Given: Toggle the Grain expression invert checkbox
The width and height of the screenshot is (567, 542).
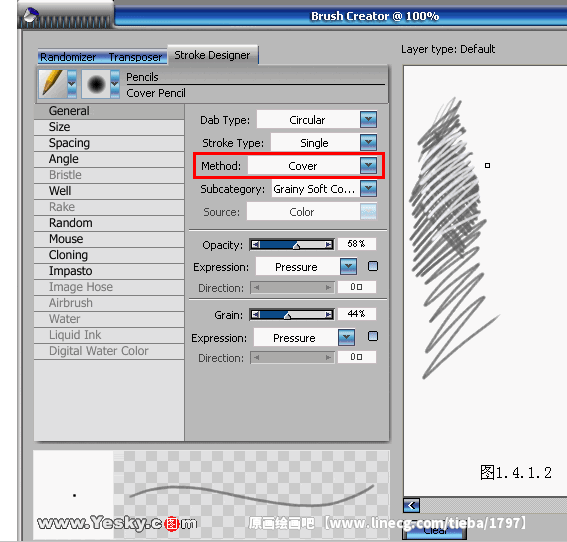Looking at the screenshot, I should pos(373,336).
